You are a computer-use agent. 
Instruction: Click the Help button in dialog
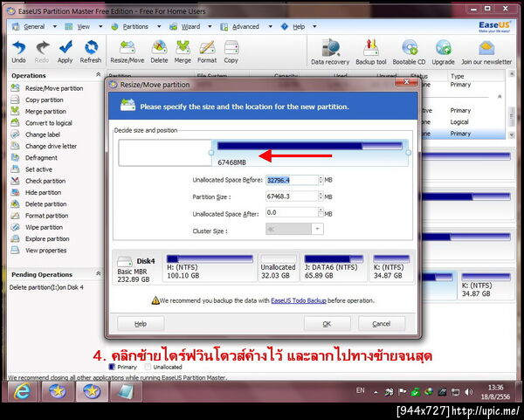pos(141,323)
